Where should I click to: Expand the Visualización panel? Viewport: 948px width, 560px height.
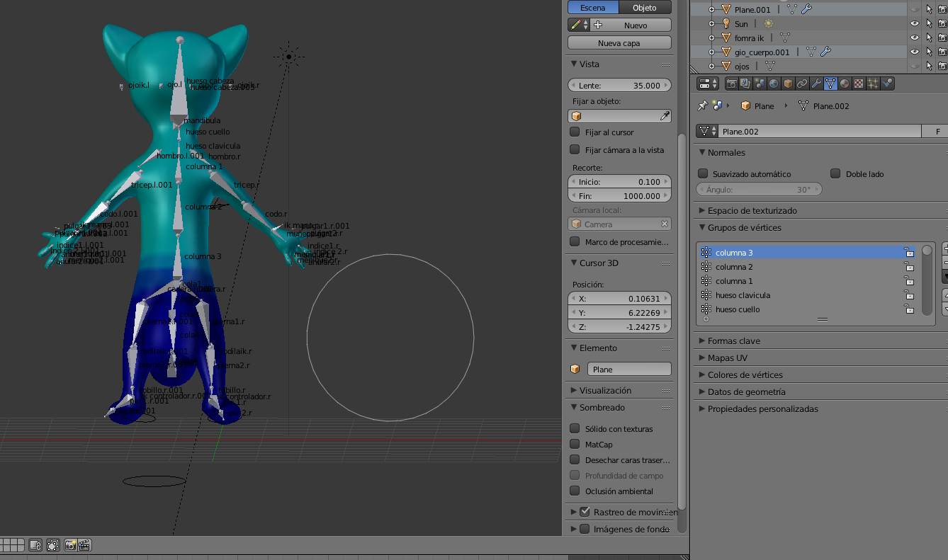pos(574,390)
